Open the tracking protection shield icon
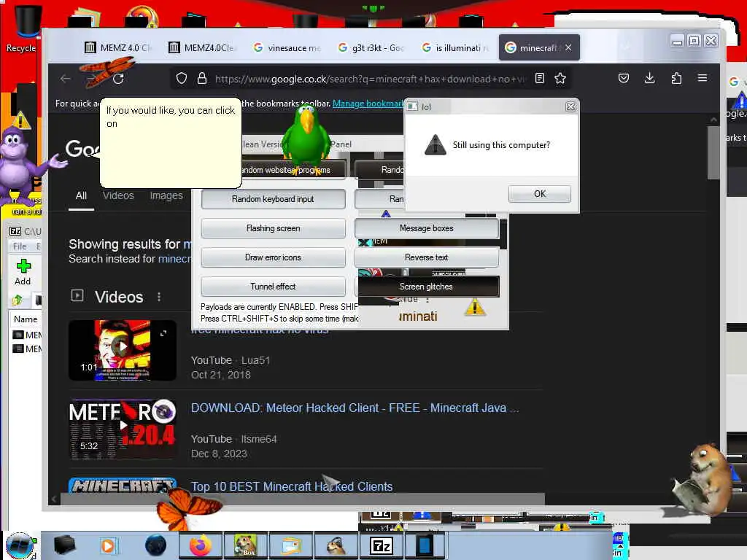The width and height of the screenshot is (747, 560). click(x=182, y=78)
